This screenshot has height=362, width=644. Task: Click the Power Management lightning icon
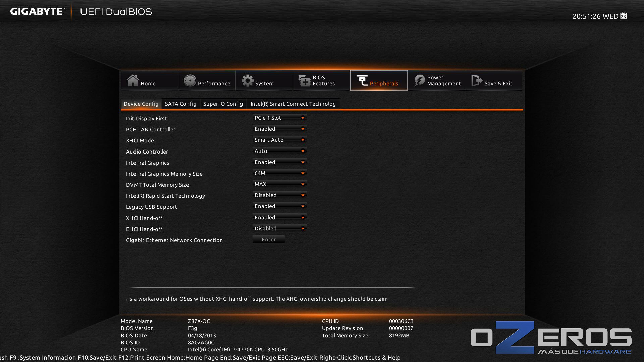point(419,80)
